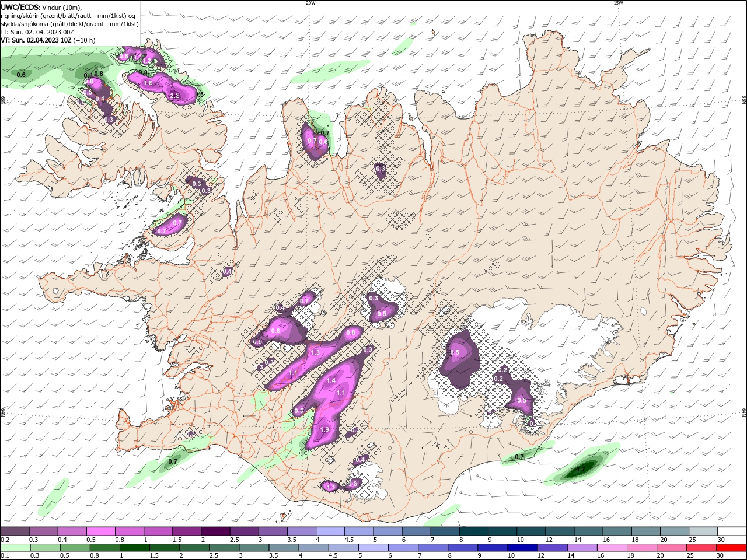Select the 12 swatch in sleet/snow legend
Screen dimensions: 747x560
point(560,531)
